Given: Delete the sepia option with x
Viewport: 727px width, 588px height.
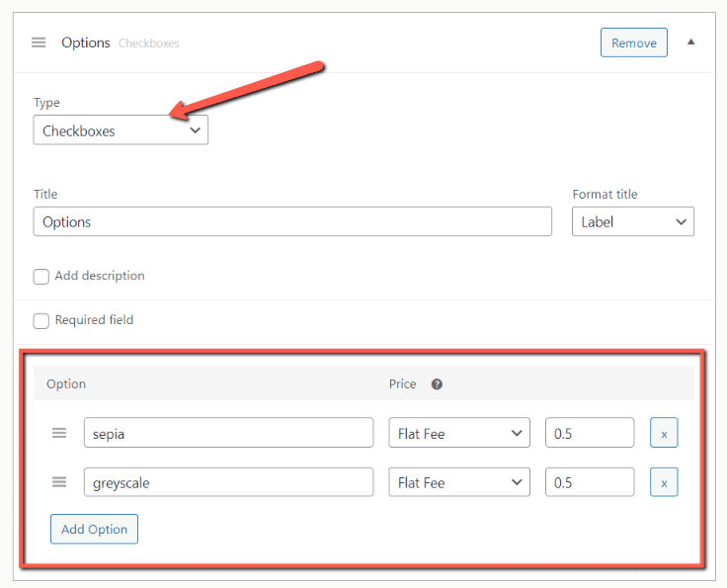Looking at the screenshot, I should click(x=664, y=433).
